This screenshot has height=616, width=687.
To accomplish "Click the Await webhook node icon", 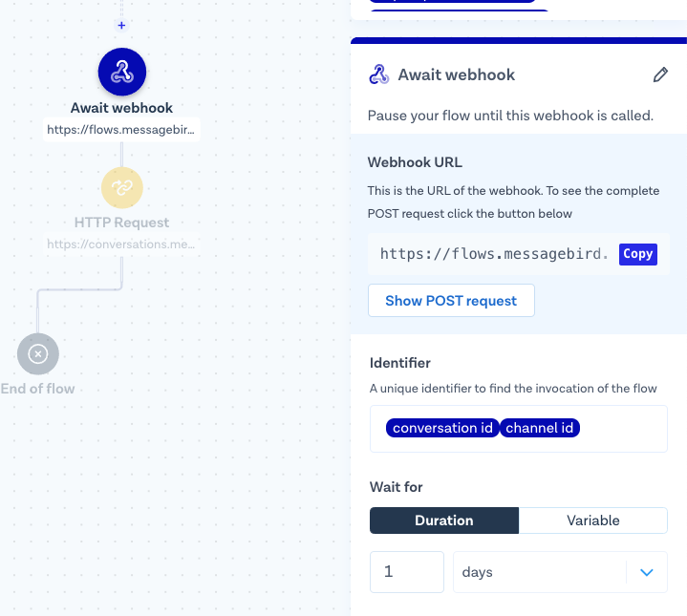I will tap(122, 71).
